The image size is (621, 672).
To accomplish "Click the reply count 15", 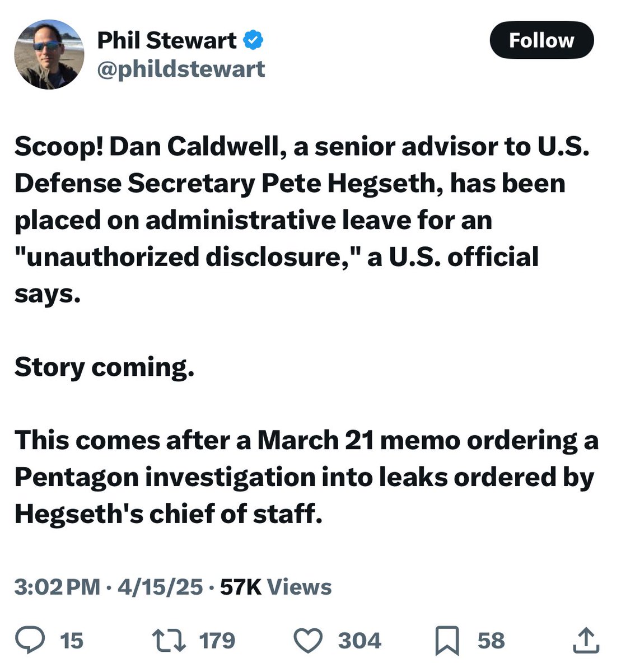I will pyautogui.click(x=71, y=641).
